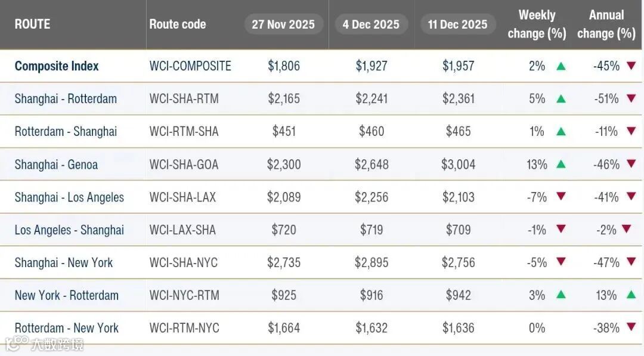Click the red weekly arrow for Shanghai - New York -5%
Screen dimensions: 644x356
561,262
